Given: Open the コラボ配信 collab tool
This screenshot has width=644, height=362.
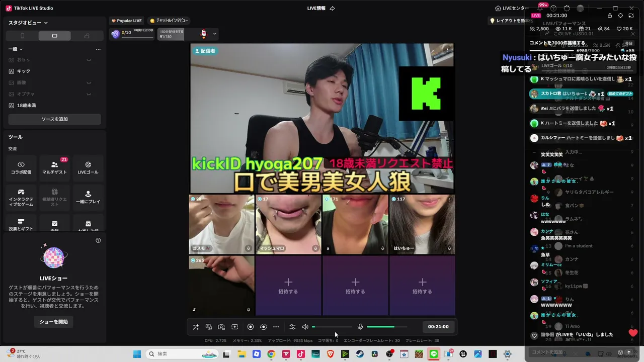Looking at the screenshot, I should click(21, 168).
